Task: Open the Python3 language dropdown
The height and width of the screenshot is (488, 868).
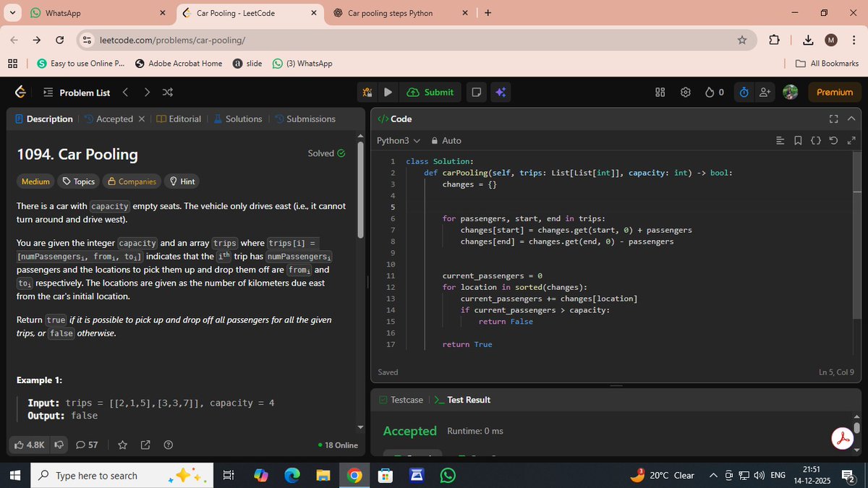Action: 399,140
